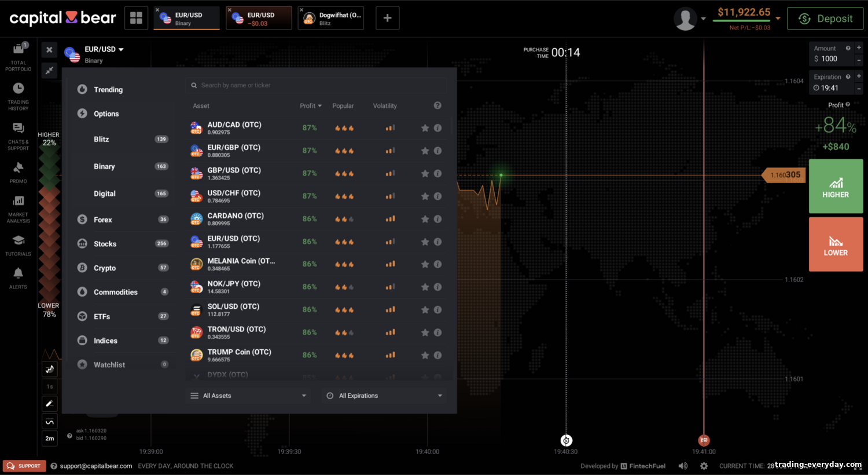Open the EUR/USD asset selector dropdown

click(104, 50)
